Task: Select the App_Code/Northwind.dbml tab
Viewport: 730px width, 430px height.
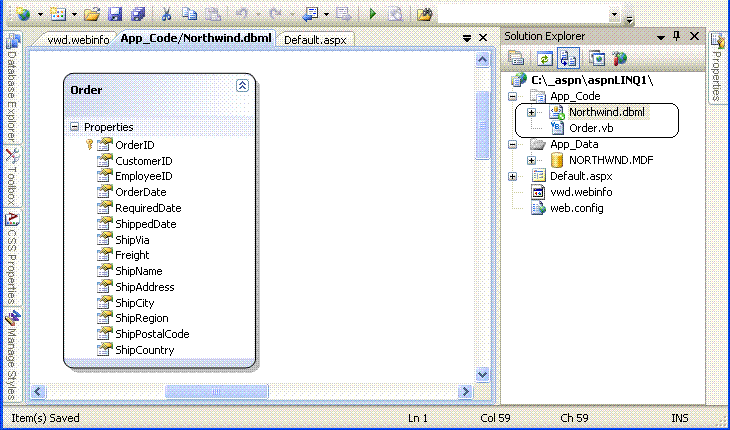Action: click(196, 38)
